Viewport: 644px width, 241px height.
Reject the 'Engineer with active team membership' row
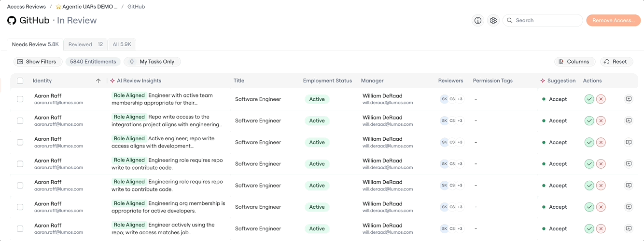(x=601, y=99)
